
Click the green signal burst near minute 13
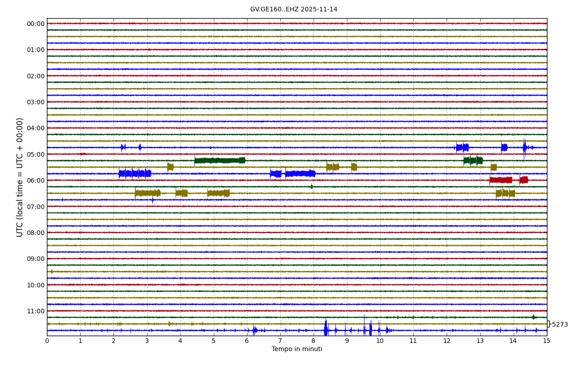[x=473, y=160]
